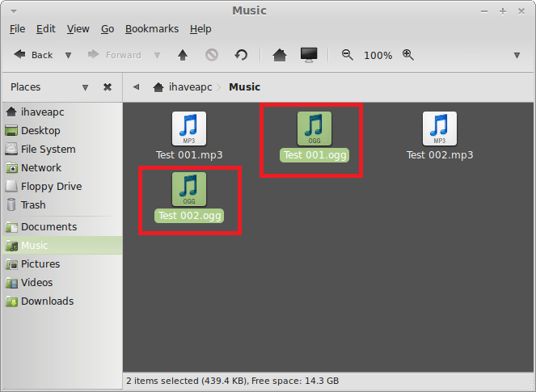Click the Music path bar button
536x392 pixels.
pyautogui.click(x=244, y=87)
